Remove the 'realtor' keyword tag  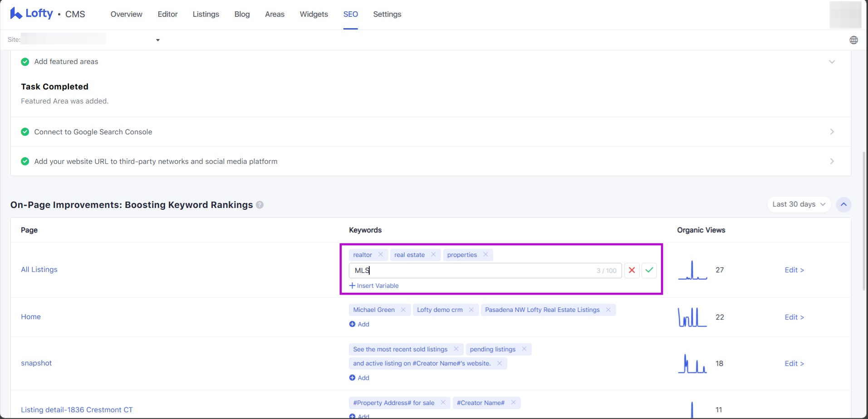click(x=381, y=255)
